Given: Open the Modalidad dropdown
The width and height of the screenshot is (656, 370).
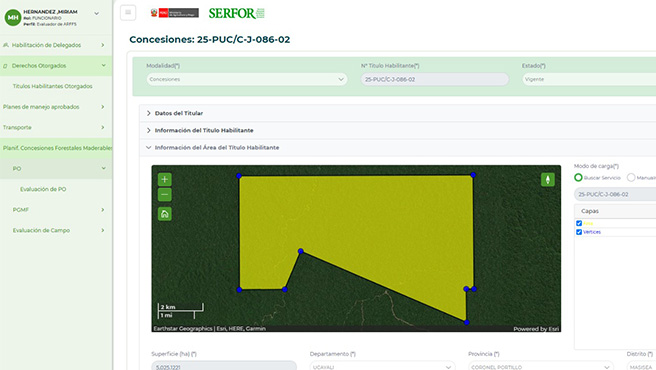Looking at the screenshot, I should (x=247, y=79).
